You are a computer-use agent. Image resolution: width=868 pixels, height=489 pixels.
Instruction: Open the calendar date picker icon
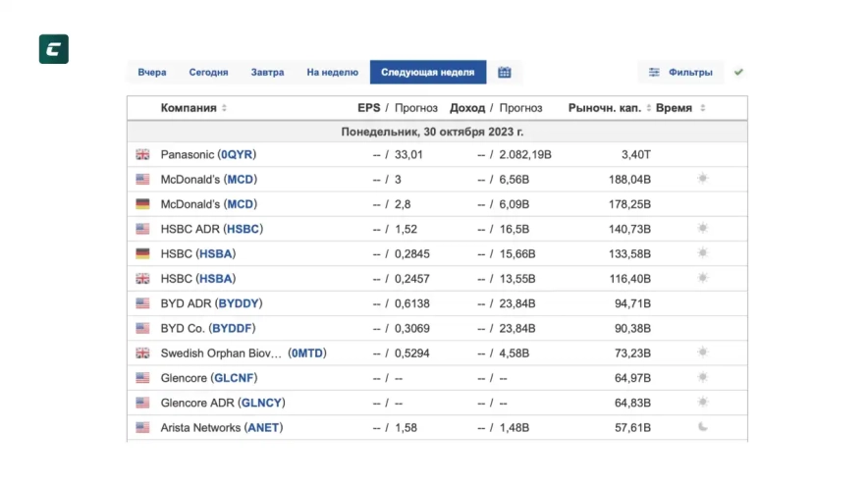click(505, 73)
